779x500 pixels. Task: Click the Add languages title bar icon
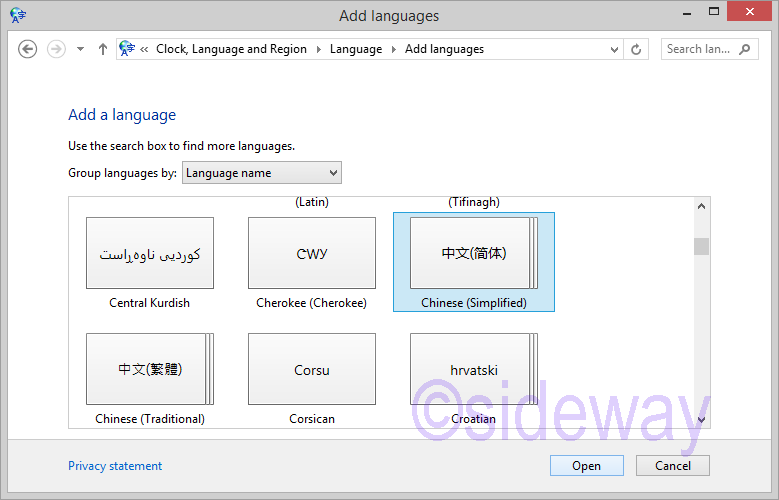coord(17,15)
